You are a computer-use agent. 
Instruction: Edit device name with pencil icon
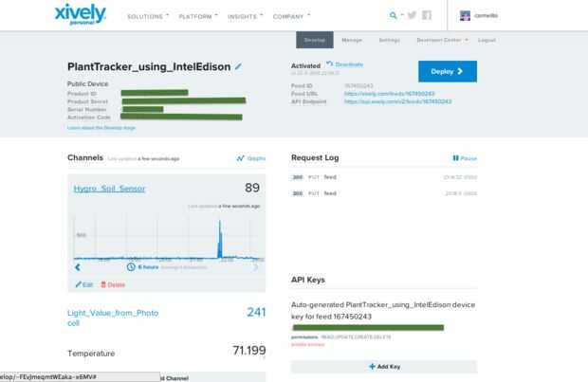(x=238, y=66)
